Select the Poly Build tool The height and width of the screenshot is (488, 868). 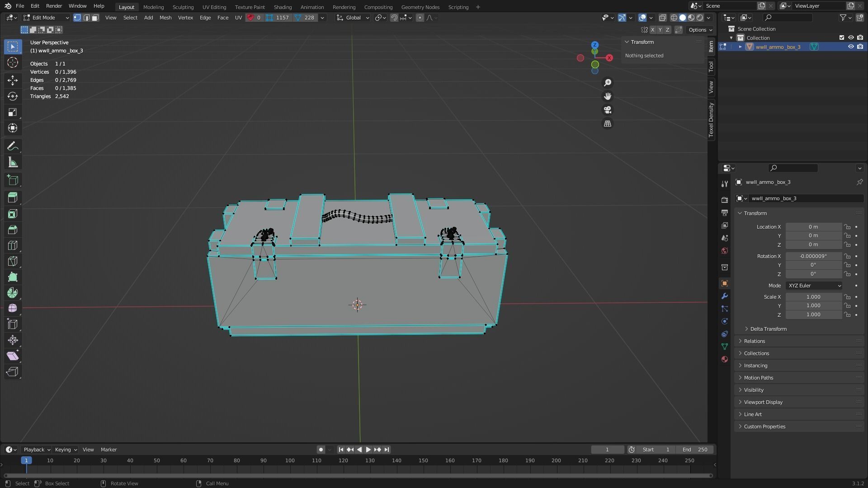[13, 277]
